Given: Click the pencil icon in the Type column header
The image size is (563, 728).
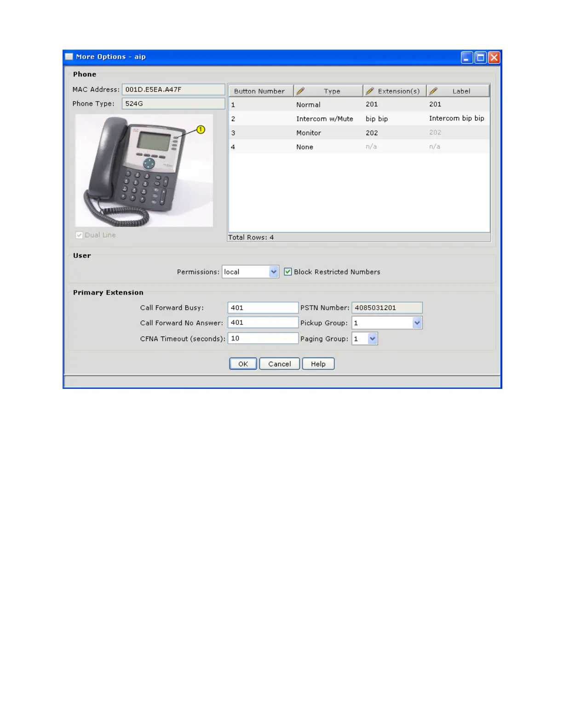Looking at the screenshot, I should [300, 91].
